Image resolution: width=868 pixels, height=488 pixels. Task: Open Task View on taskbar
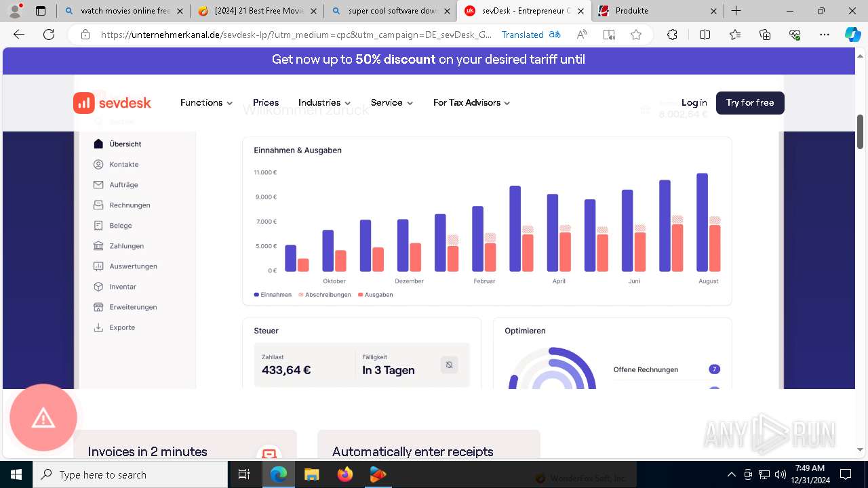pos(245,474)
